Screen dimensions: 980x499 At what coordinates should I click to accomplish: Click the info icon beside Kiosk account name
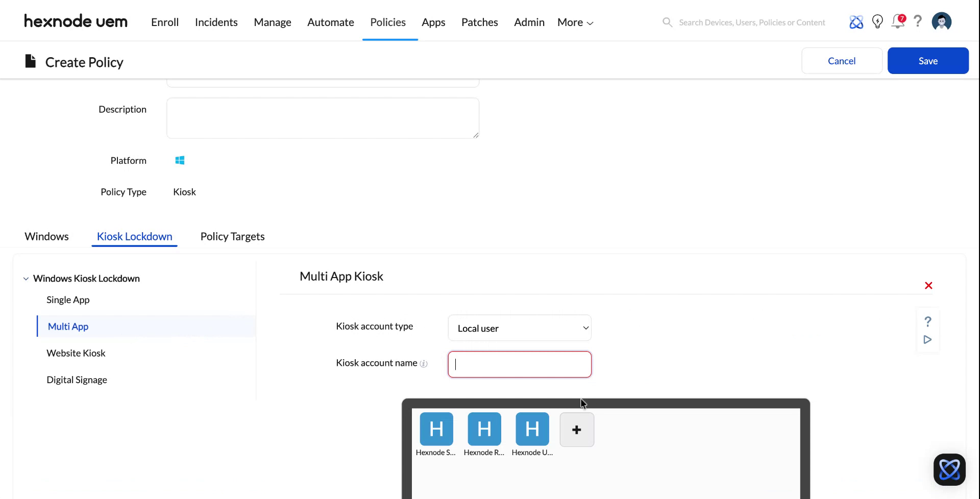pyautogui.click(x=425, y=364)
